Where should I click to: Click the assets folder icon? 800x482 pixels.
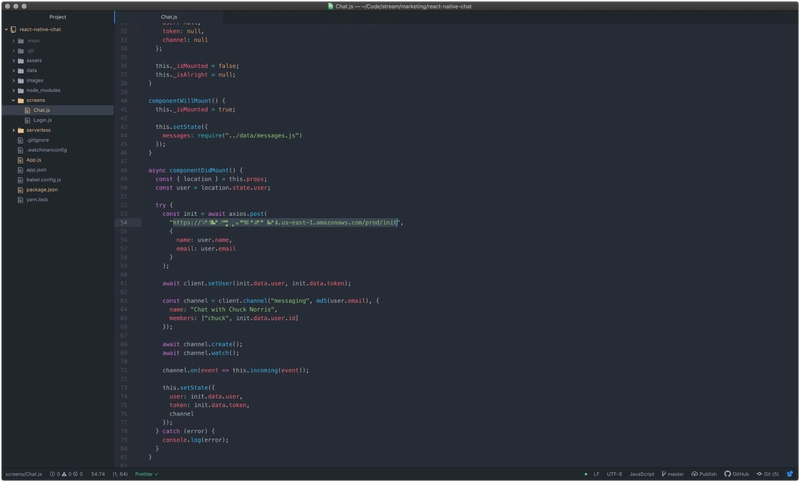click(x=21, y=61)
